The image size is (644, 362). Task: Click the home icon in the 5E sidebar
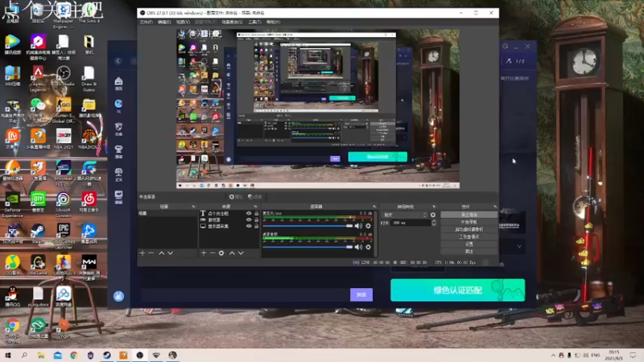pos(118,83)
